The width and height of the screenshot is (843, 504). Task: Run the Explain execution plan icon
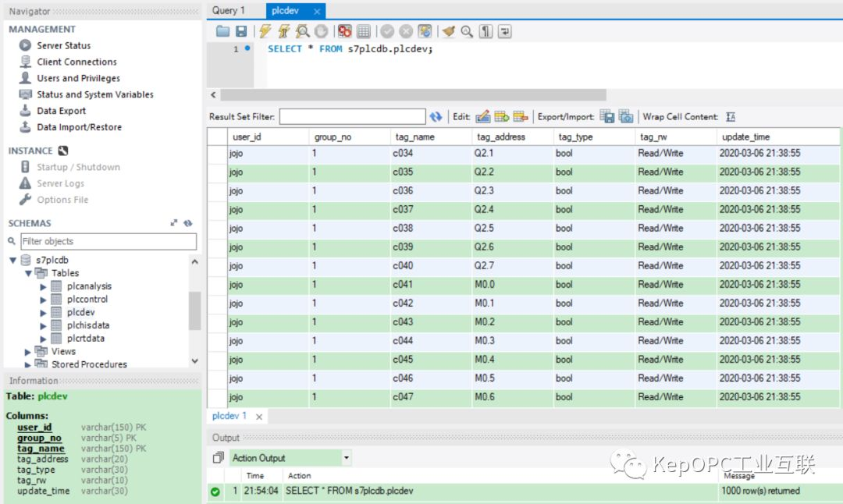[x=303, y=31]
